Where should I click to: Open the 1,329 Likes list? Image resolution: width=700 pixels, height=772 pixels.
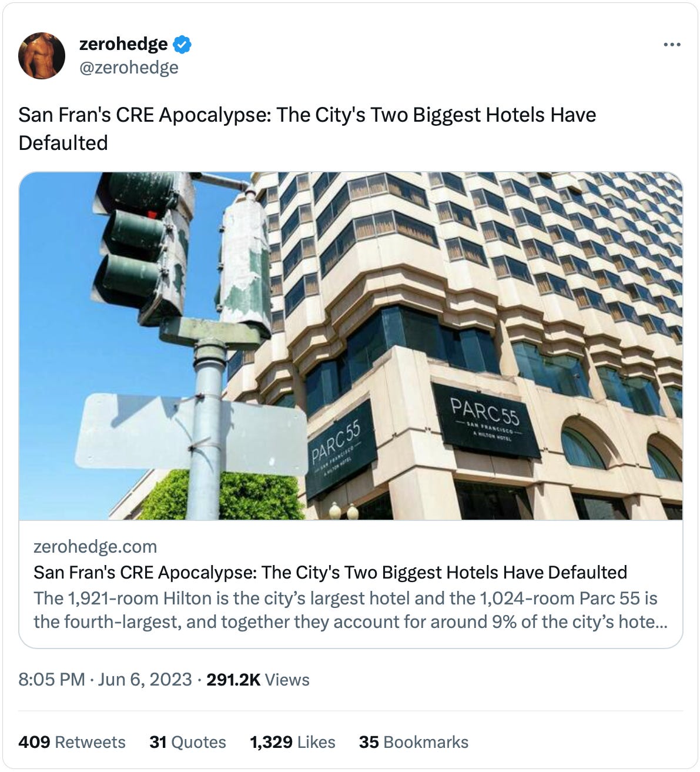[293, 742]
